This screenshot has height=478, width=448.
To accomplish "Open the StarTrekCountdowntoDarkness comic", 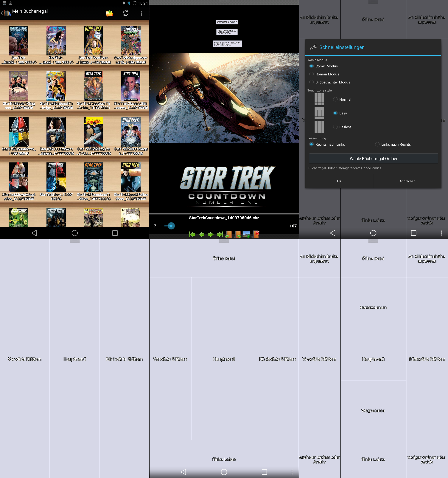I will point(56,131).
